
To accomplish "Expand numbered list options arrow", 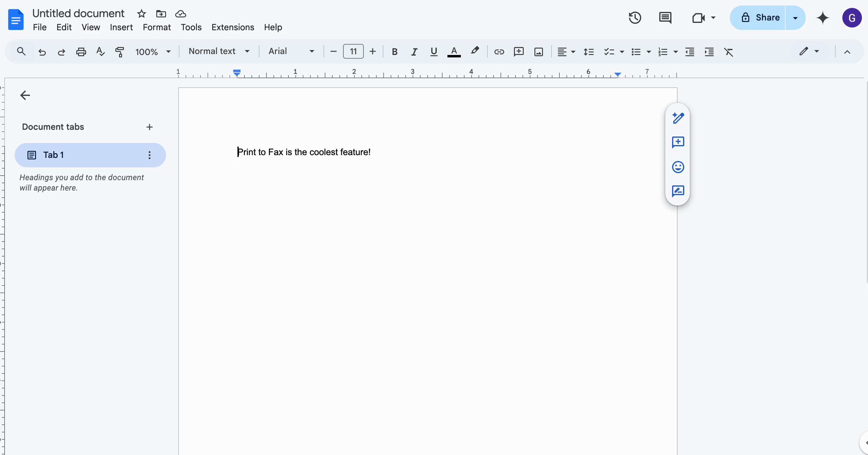I will (676, 52).
